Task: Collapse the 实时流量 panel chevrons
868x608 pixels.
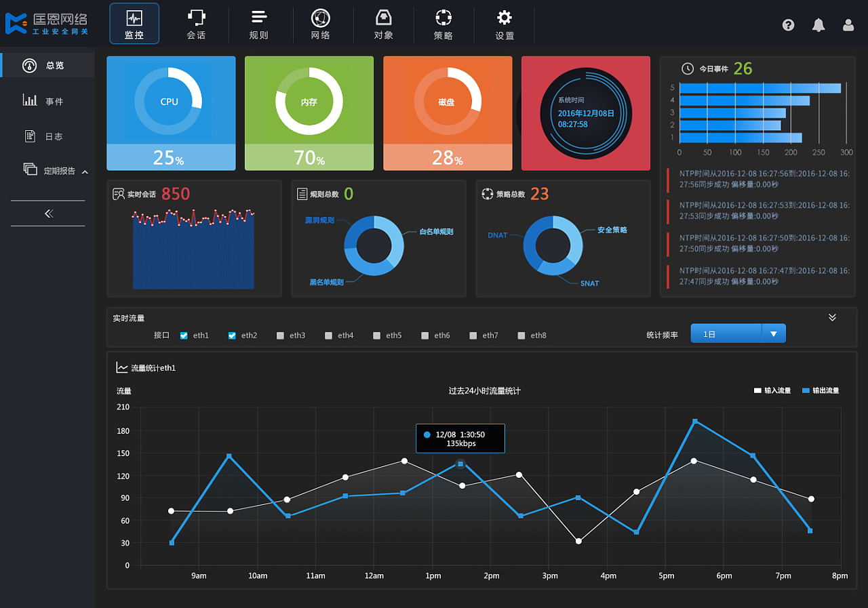Action: click(x=833, y=317)
